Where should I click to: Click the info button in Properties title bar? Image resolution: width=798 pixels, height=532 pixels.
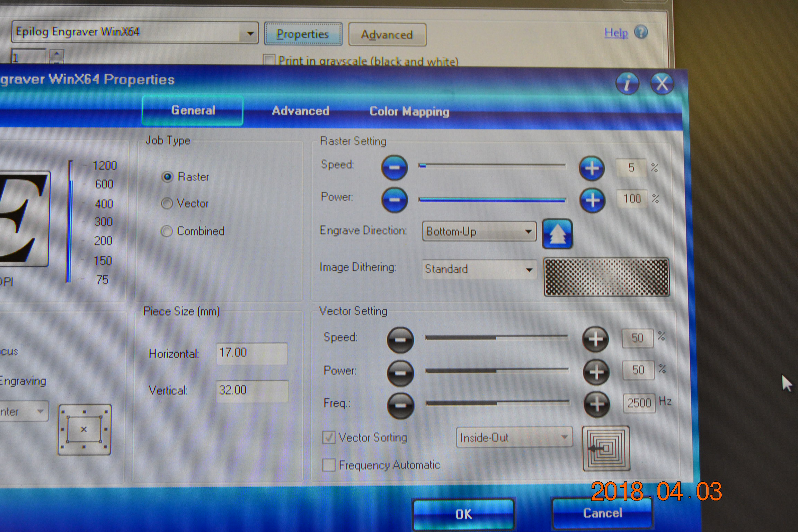pos(627,83)
